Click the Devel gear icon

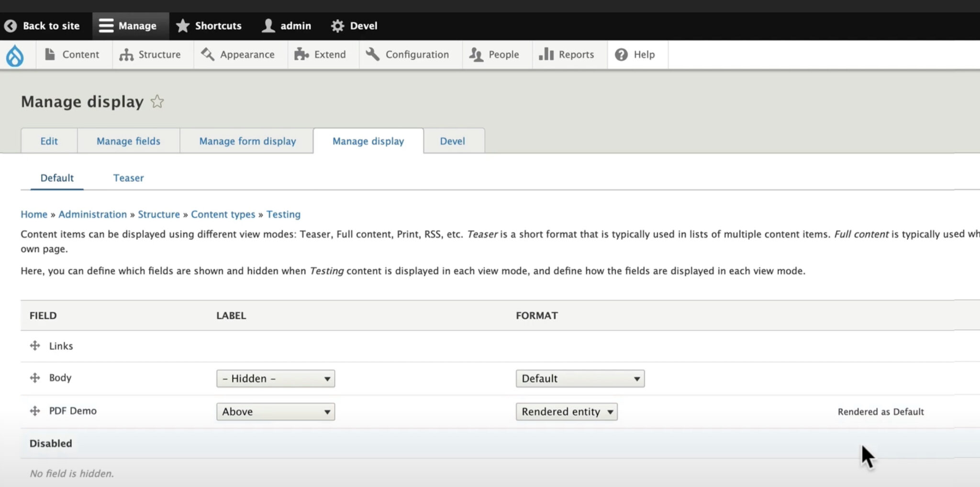click(x=337, y=26)
